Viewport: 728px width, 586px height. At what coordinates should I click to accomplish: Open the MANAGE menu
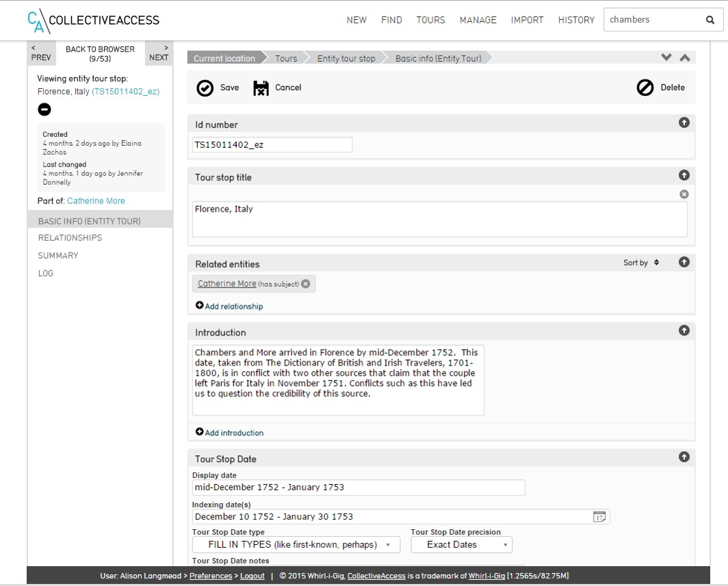[x=478, y=20]
